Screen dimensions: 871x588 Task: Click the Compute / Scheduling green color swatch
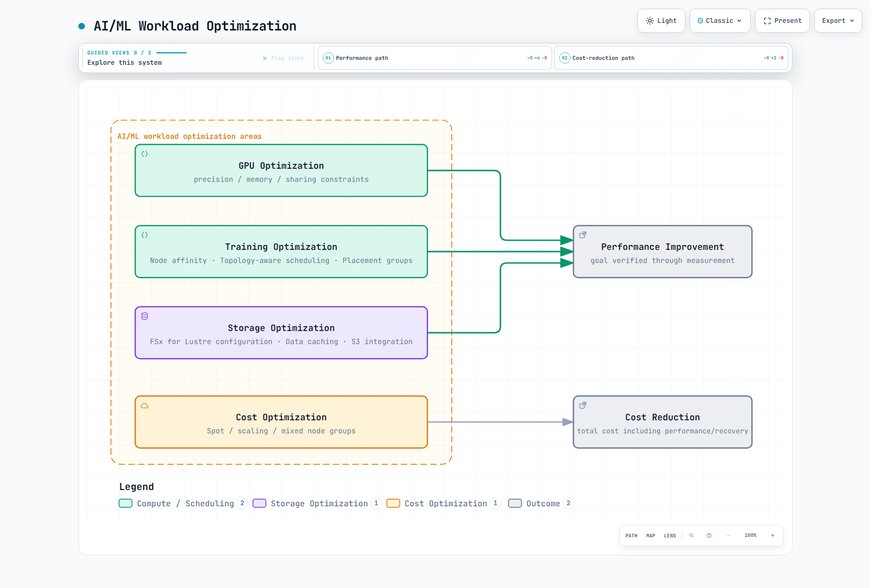(x=126, y=504)
